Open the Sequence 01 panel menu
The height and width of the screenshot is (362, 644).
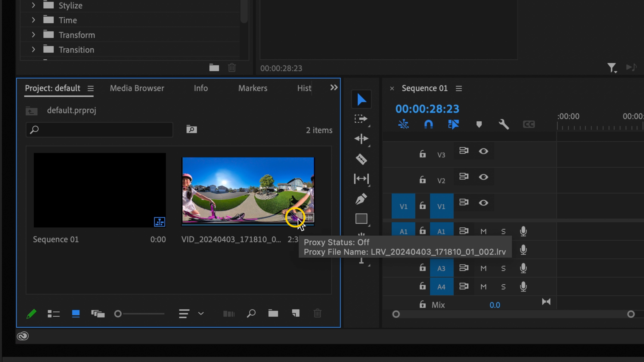(459, 88)
